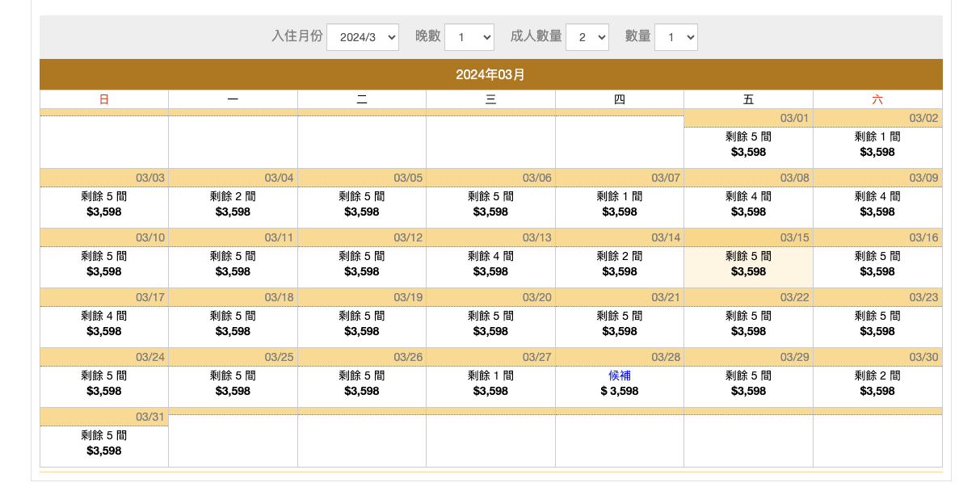980x495 pixels.
Task: Open the 入住月份 month dropdown
Action: 362,37
